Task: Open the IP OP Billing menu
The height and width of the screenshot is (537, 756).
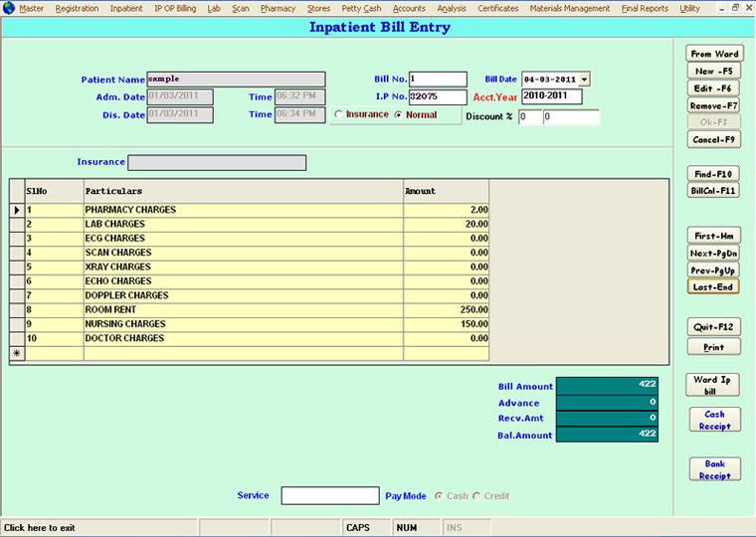Action: (175, 8)
